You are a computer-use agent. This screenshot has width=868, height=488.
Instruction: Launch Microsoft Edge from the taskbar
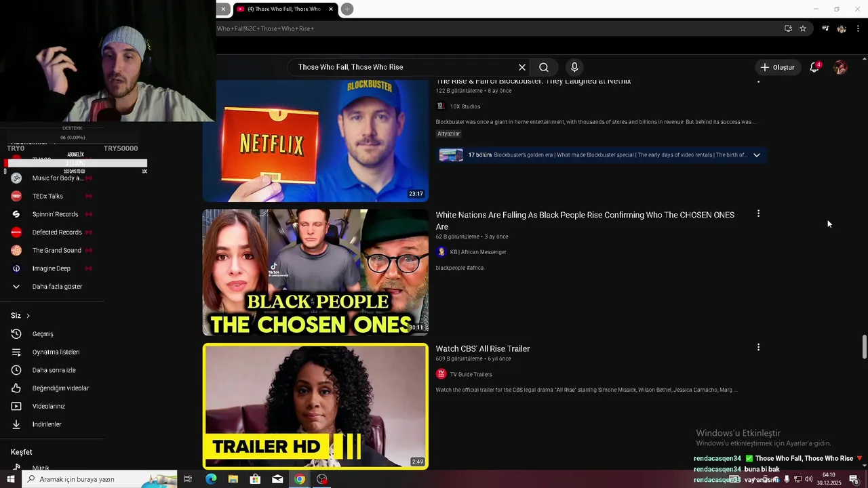(211, 479)
